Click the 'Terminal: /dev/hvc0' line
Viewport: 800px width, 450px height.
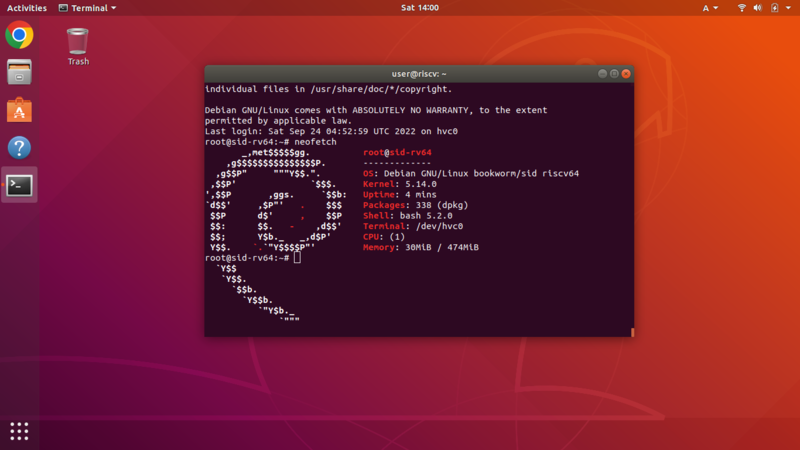[413, 226]
